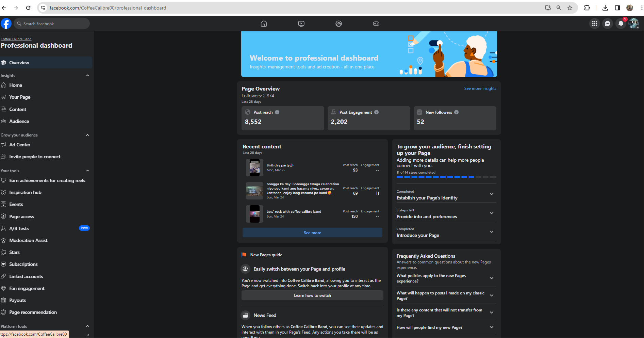644x338 pixels.
Task: Click the Chrome profile avatar icon
Action: point(630,8)
